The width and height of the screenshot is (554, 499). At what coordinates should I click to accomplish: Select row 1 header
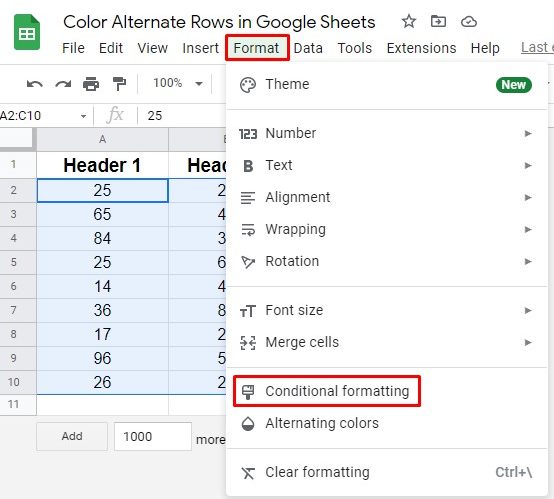18,165
